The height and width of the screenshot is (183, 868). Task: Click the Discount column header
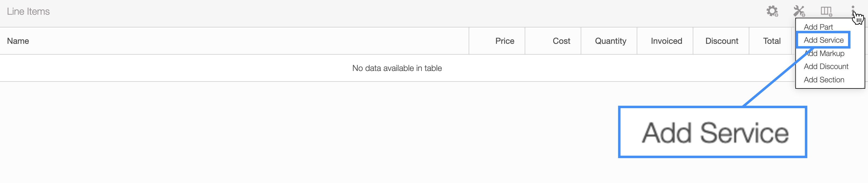click(721, 41)
